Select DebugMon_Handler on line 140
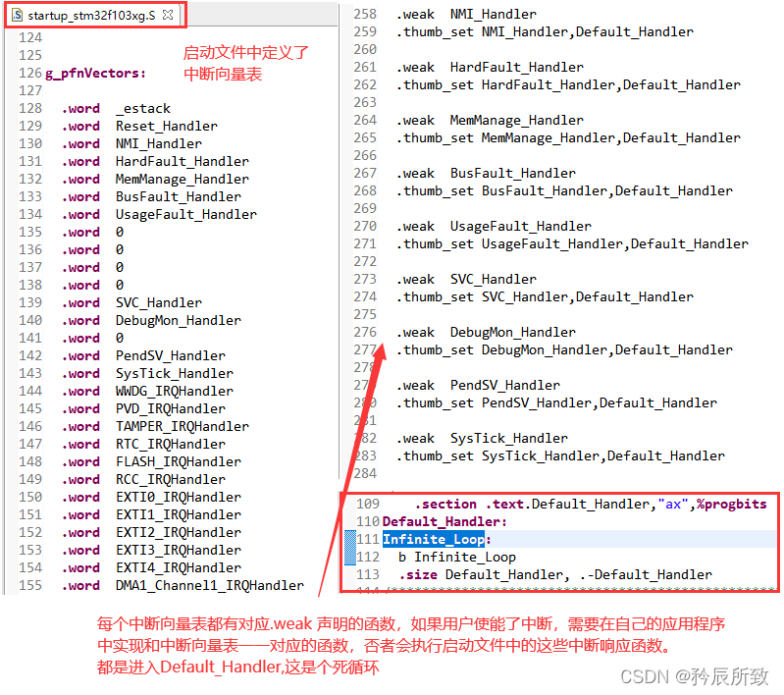The height and width of the screenshot is (695, 784). pyautogui.click(x=179, y=320)
